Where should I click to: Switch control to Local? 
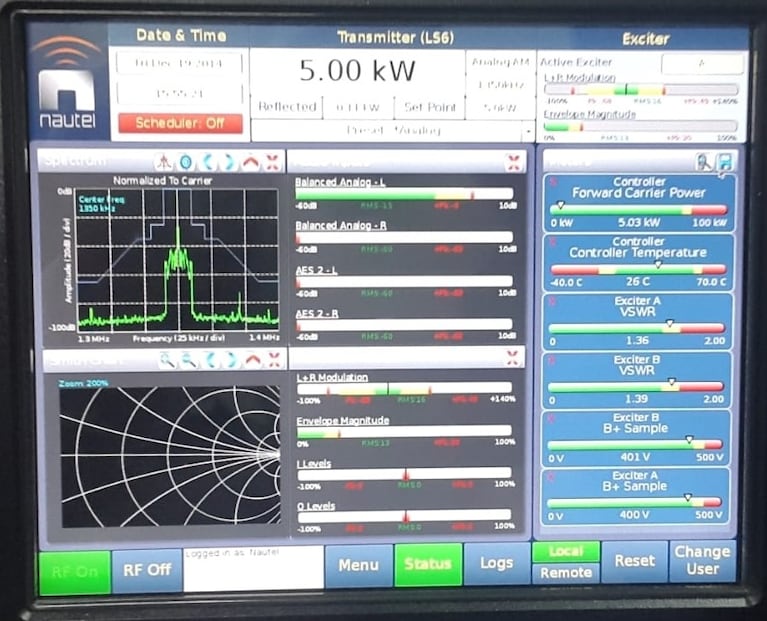565,552
